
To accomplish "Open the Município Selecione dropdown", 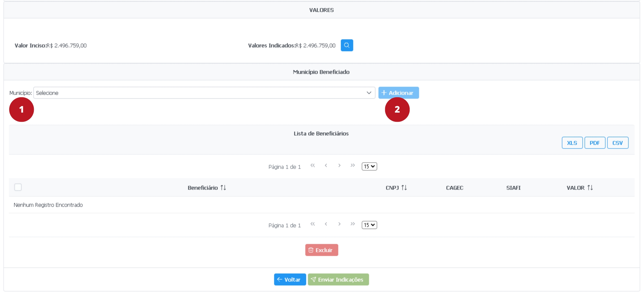I will click(x=204, y=93).
